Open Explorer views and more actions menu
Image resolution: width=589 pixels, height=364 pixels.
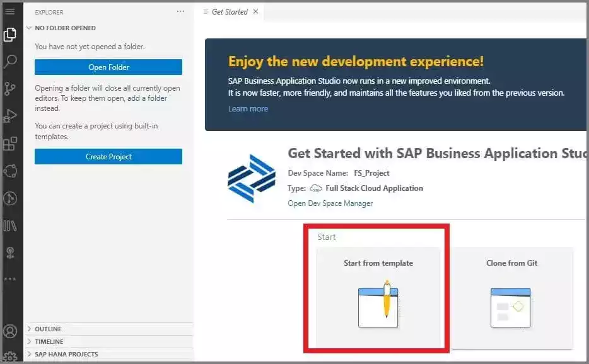[180, 11]
